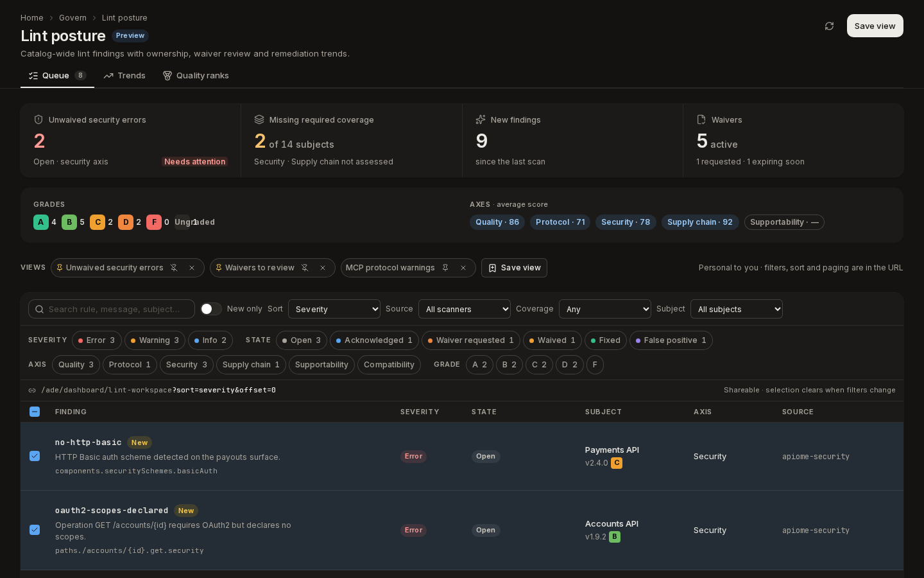
Task: Click the link icon beside the workspace URL
Action: (x=32, y=390)
